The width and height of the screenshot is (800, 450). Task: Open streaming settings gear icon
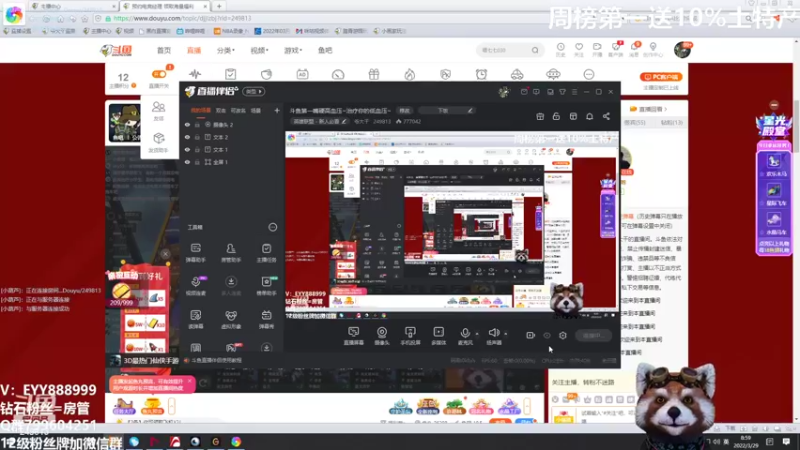563,335
